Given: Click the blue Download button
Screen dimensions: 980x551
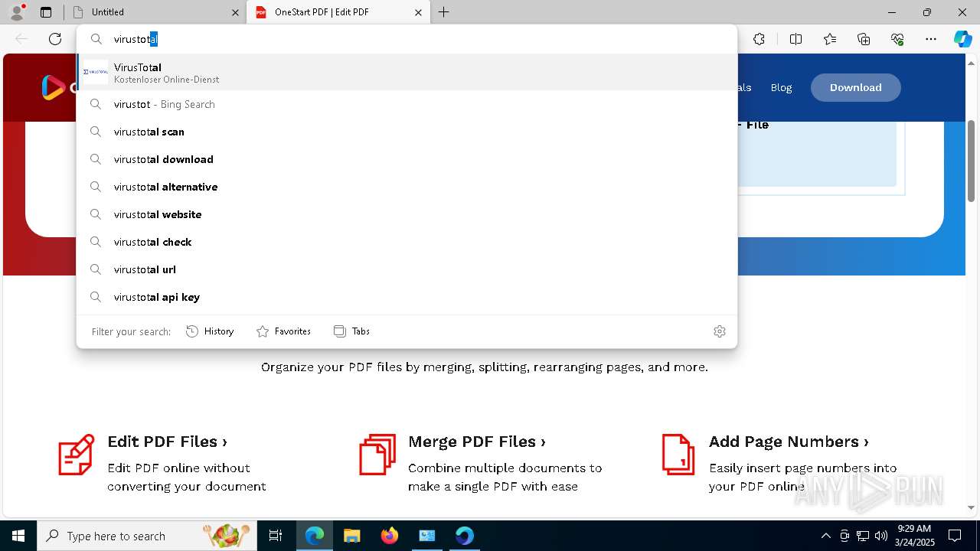Looking at the screenshot, I should click(855, 87).
